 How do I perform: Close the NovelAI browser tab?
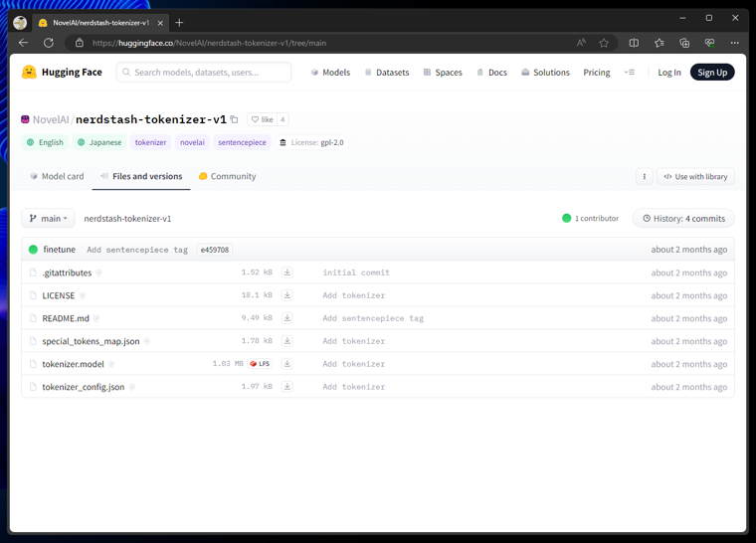160,23
